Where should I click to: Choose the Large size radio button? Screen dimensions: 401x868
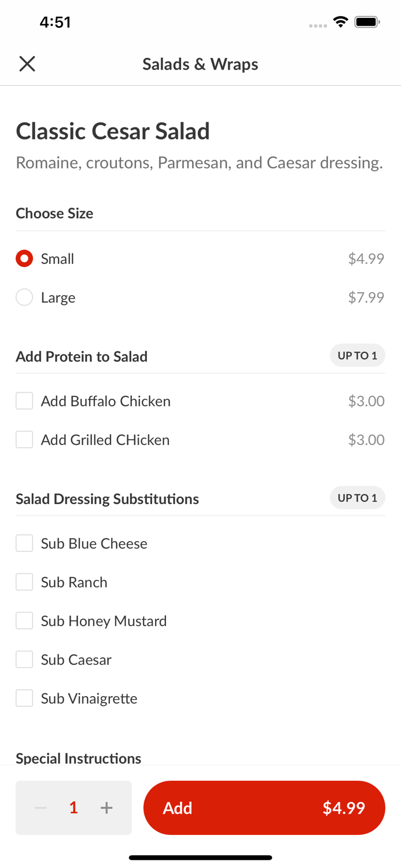click(x=24, y=297)
